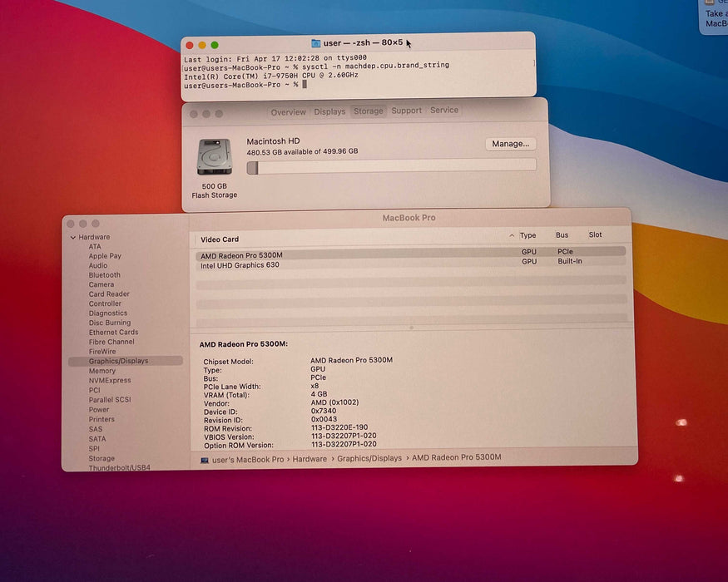Image resolution: width=728 pixels, height=582 pixels.
Task: Click the storage usage bar
Action: [x=391, y=166]
